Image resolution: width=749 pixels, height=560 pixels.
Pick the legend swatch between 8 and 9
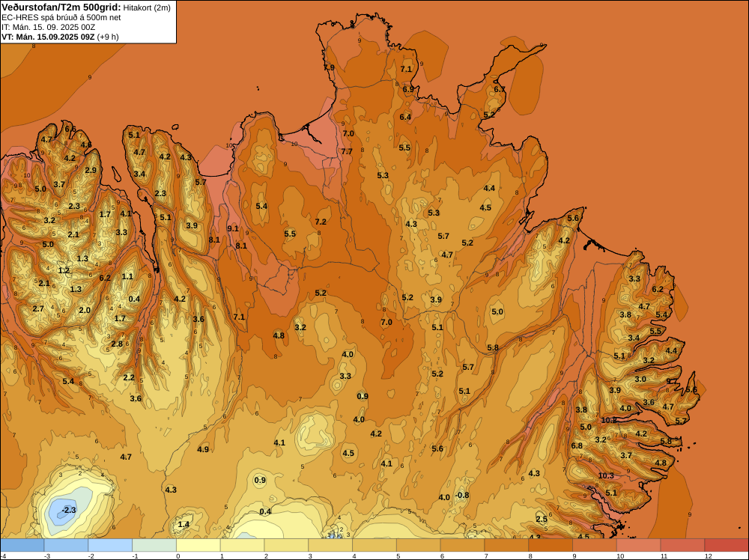(x=551, y=545)
